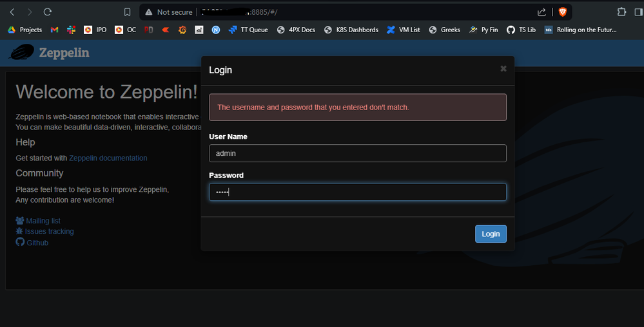The width and height of the screenshot is (644, 327).
Task: Click the Zeppelin brand name in header
Action: tap(64, 53)
